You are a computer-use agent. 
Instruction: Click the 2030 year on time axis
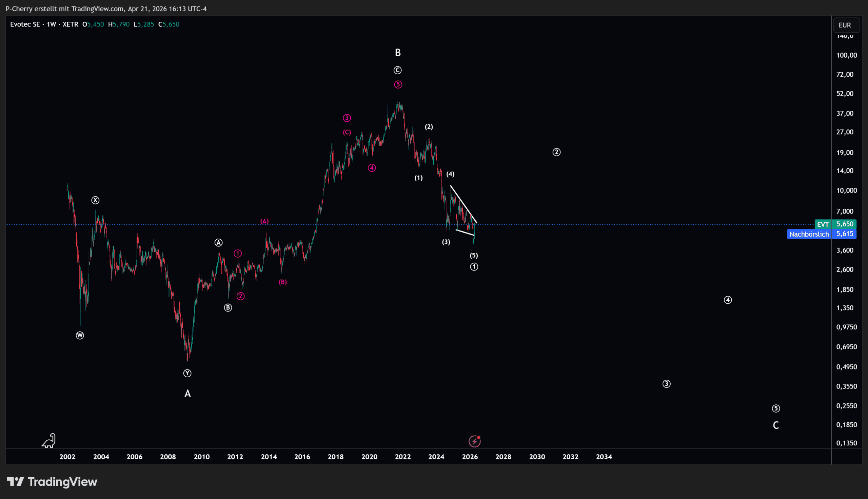(537, 457)
